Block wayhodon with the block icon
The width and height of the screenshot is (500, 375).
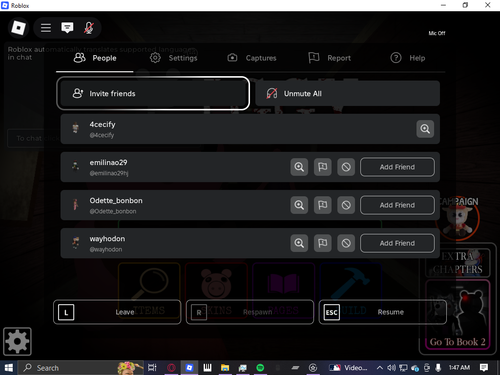click(346, 243)
